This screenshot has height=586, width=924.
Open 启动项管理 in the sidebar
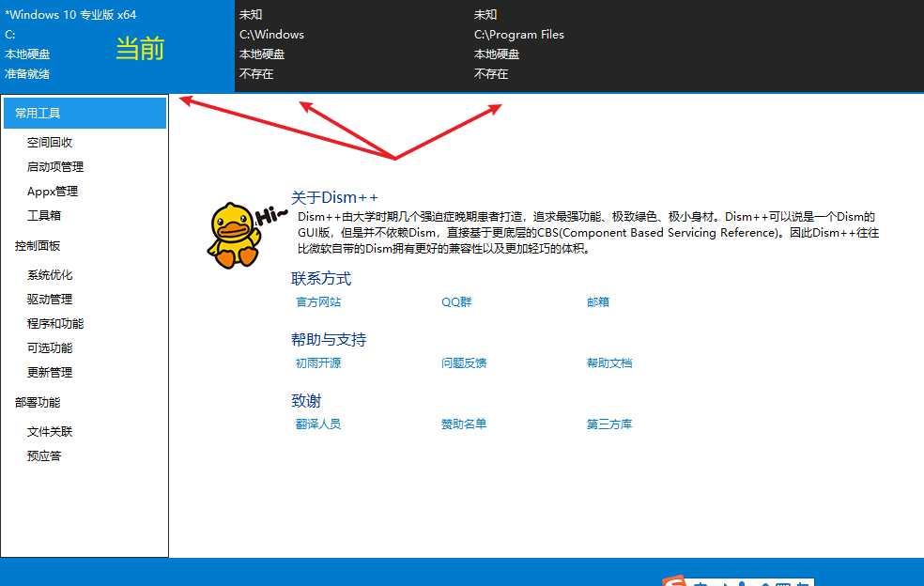coord(55,167)
